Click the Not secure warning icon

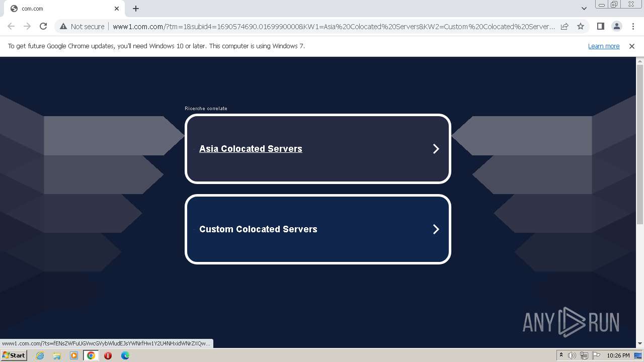[x=63, y=26]
